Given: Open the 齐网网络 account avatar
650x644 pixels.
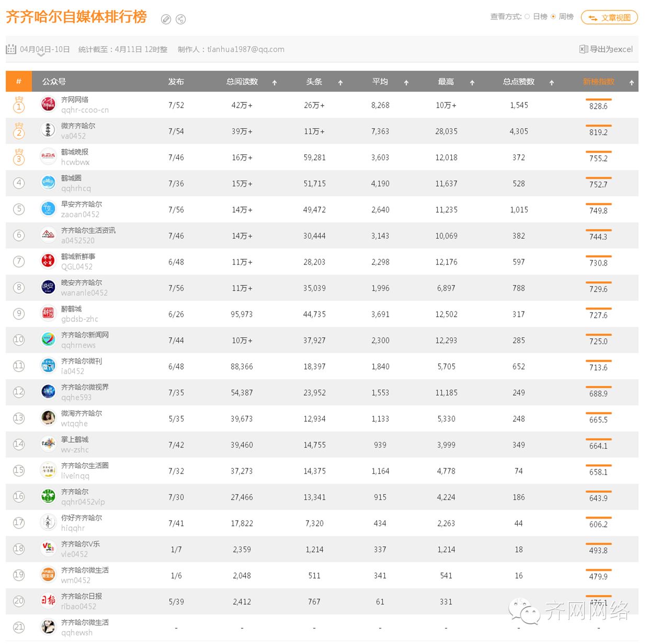Looking at the screenshot, I should coord(48,105).
